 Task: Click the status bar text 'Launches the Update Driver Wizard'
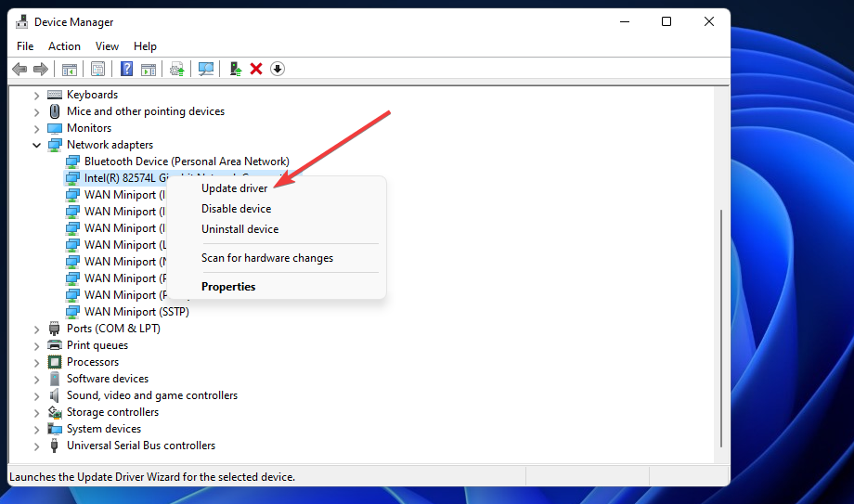pyautogui.click(x=152, y=477)
